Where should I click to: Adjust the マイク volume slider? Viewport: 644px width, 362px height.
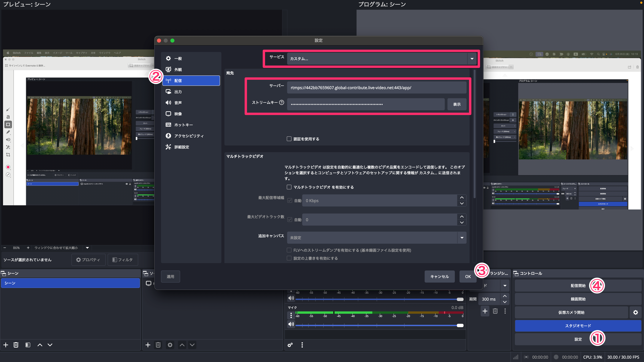(379, 325)
